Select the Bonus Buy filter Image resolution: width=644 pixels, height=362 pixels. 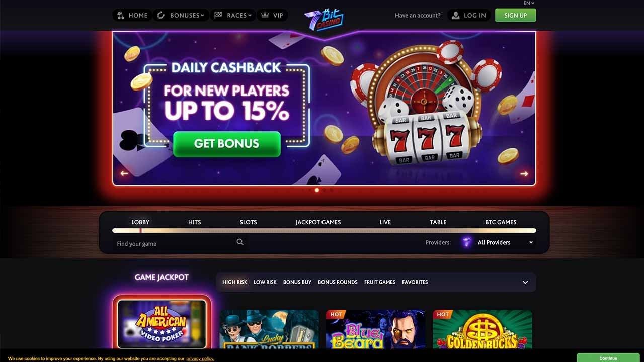297,282
